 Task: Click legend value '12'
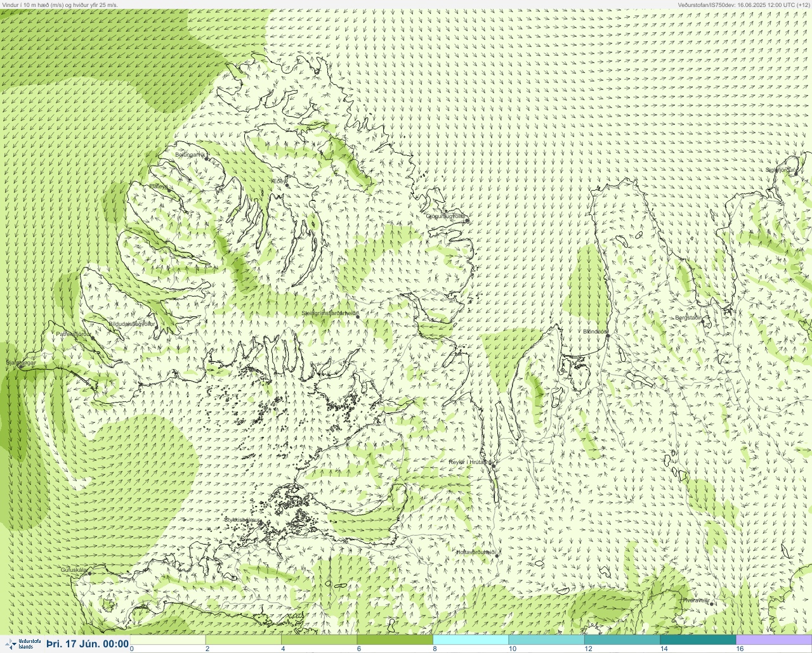588,649
